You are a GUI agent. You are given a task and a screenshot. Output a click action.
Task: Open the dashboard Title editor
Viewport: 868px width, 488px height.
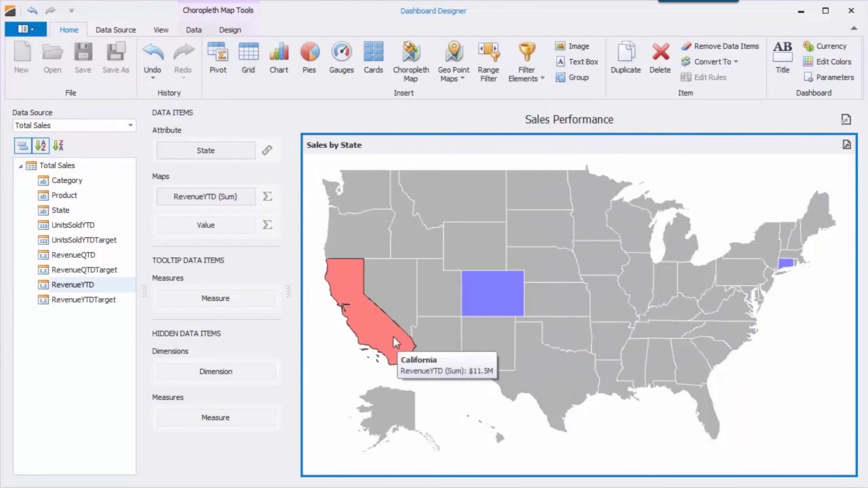click(783, 58)
